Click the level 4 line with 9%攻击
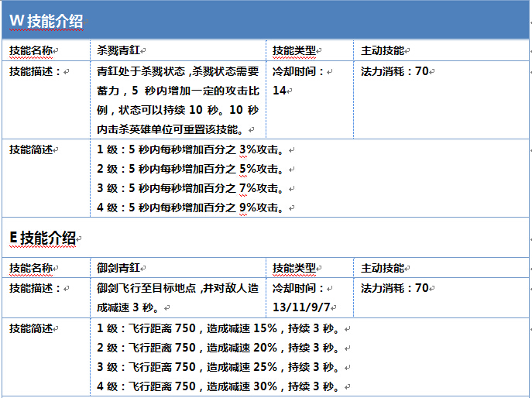Image resolution: width=532 pixels, height=398 pixels. (190, 208)
